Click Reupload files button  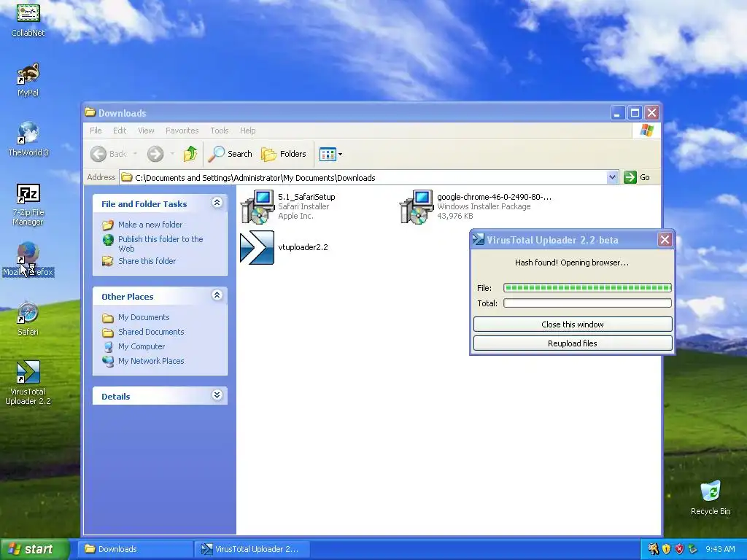(573, 343)
